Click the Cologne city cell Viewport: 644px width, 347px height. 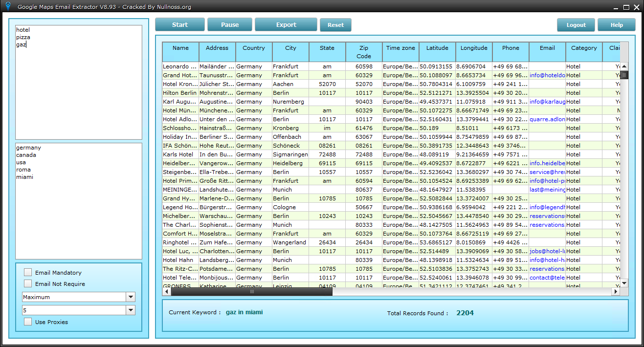point(290,207)
